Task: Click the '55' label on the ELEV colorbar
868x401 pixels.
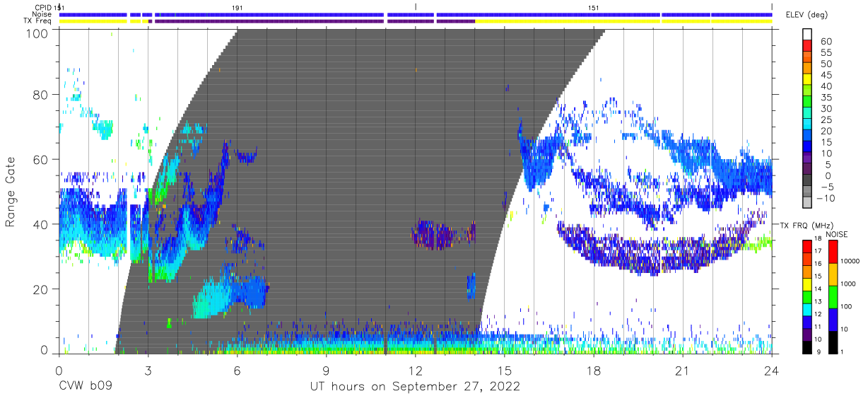Action: click(825, 53)
